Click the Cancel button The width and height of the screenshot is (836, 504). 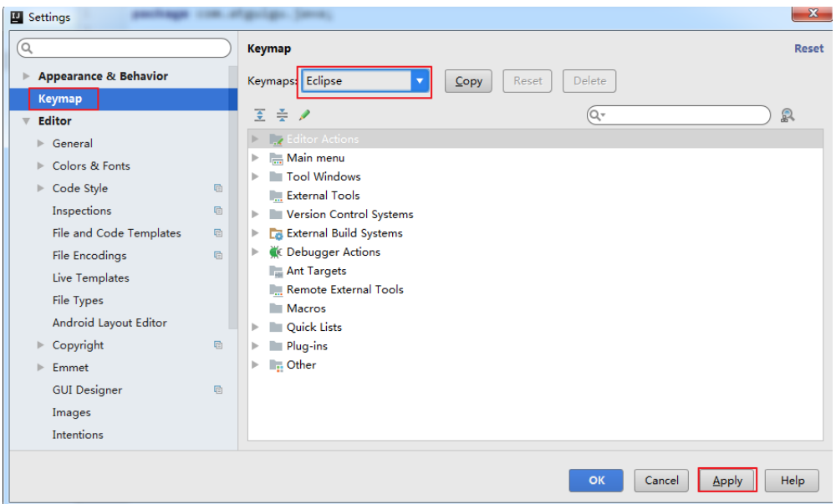coord(661,481)
